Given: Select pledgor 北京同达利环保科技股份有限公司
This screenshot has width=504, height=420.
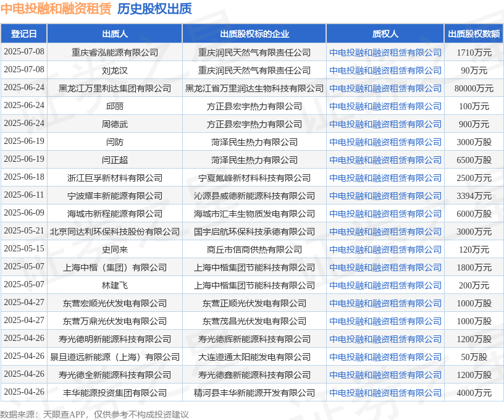Looking at the screenshot, I should pos(115,232).
